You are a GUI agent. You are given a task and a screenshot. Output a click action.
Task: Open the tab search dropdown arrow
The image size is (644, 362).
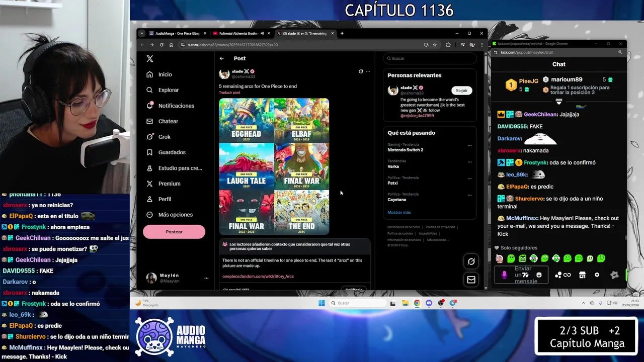point(142,34)
